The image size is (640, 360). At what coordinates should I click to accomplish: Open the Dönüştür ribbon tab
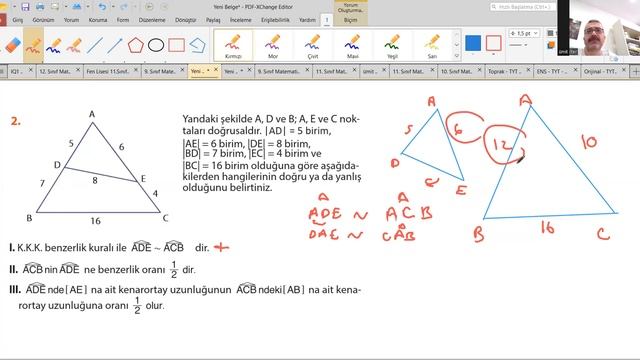186,20
